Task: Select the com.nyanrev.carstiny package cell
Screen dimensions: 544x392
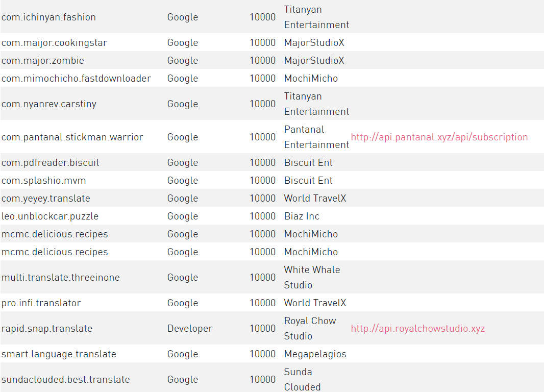Action: [49, 104]
